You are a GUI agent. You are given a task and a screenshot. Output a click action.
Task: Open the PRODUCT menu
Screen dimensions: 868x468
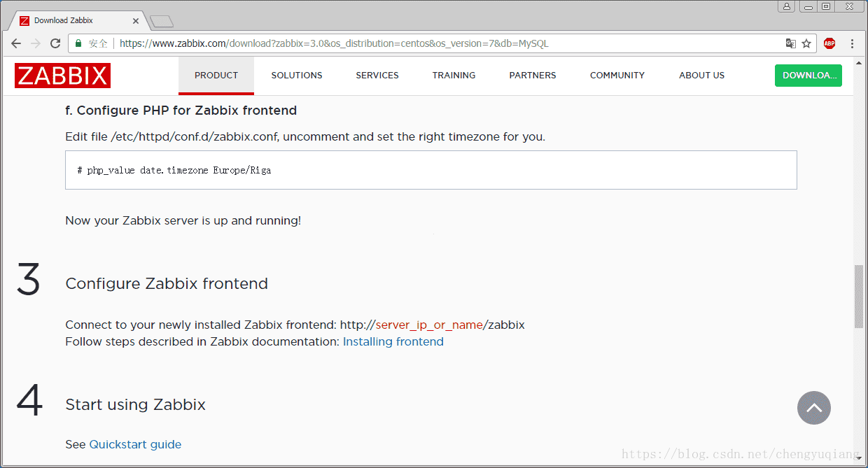(216, 76)
